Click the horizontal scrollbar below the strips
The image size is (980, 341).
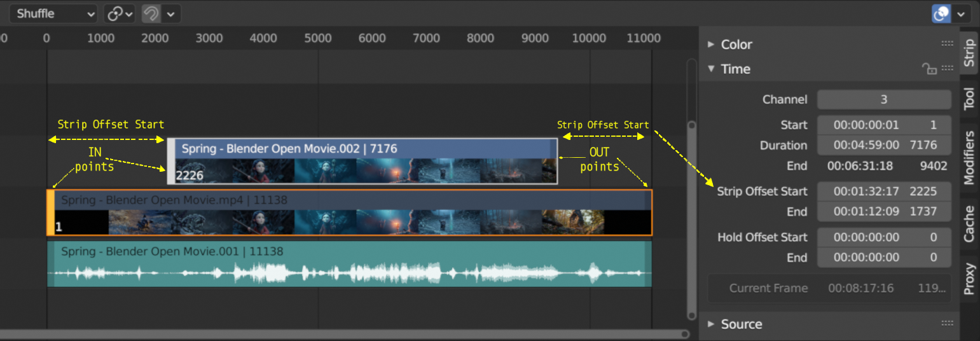click(x=343, y=334)
